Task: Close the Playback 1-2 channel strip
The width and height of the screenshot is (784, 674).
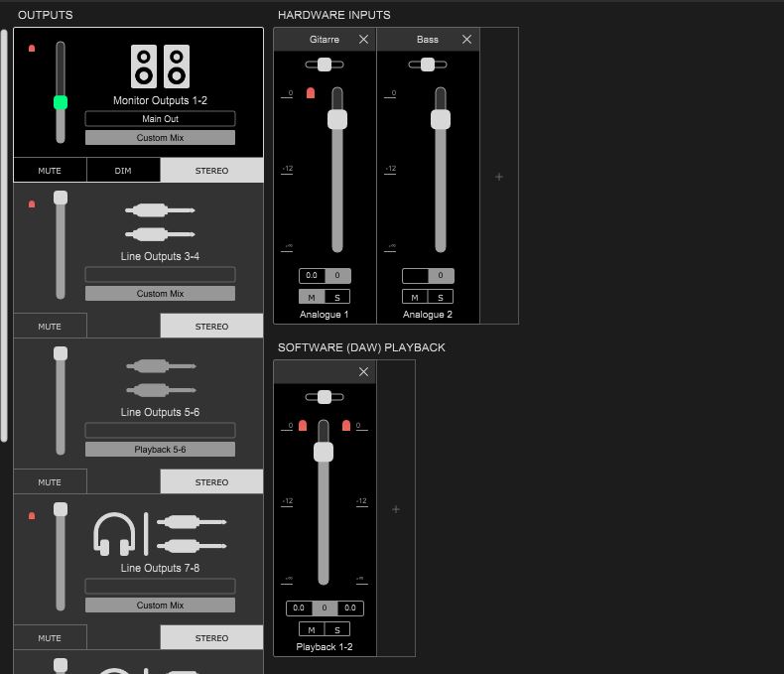Action: [363, 371]
